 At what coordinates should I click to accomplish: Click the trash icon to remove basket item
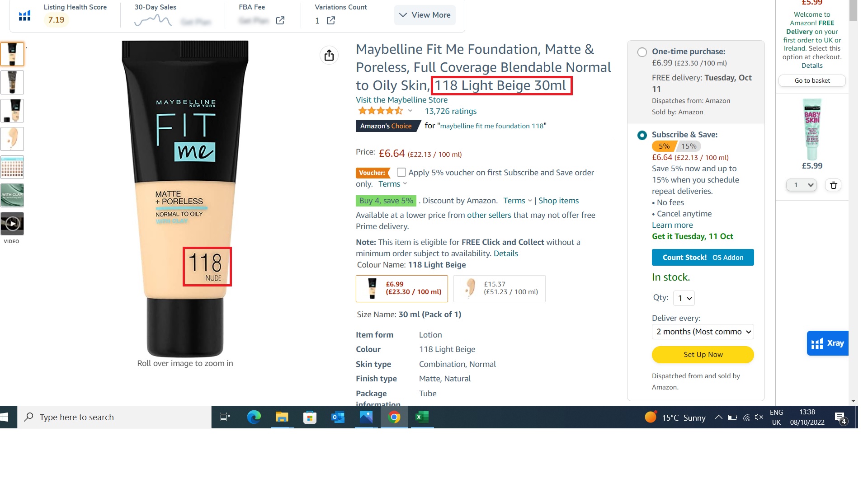833,185
